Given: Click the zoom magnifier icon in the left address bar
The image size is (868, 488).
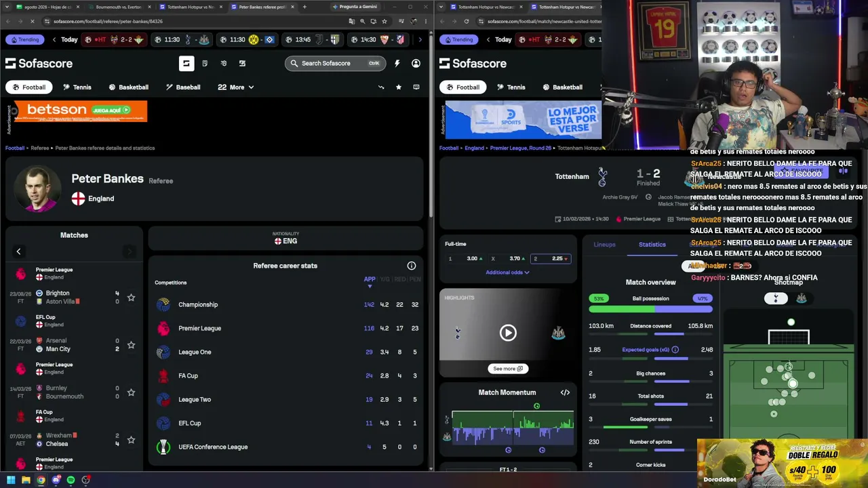Looking at the screenshot, I should click(362, 21).
